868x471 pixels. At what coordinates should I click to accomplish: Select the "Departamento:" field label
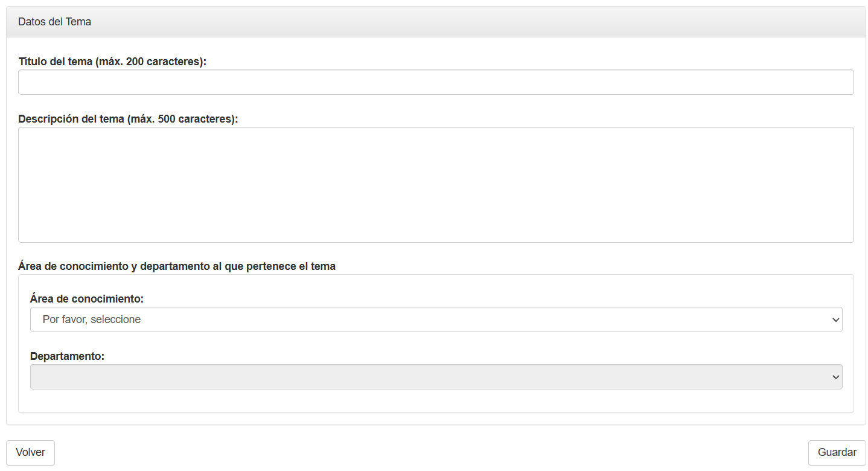67,356
